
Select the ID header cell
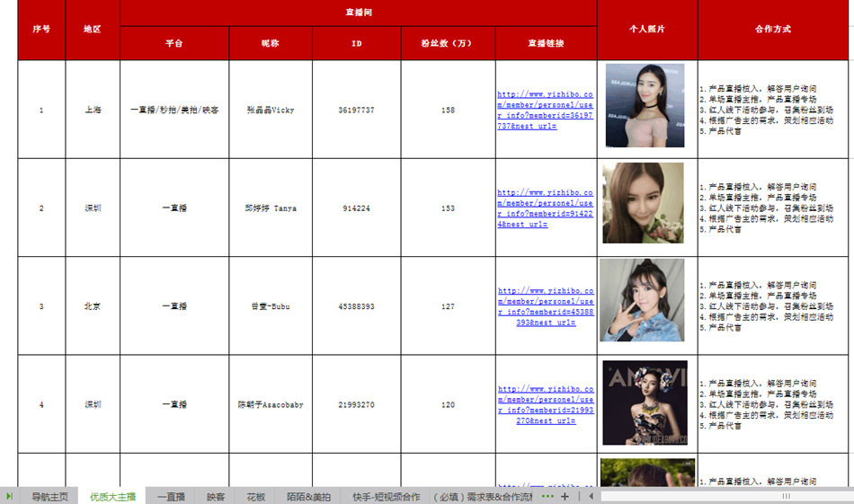click(x=356, y=43)
